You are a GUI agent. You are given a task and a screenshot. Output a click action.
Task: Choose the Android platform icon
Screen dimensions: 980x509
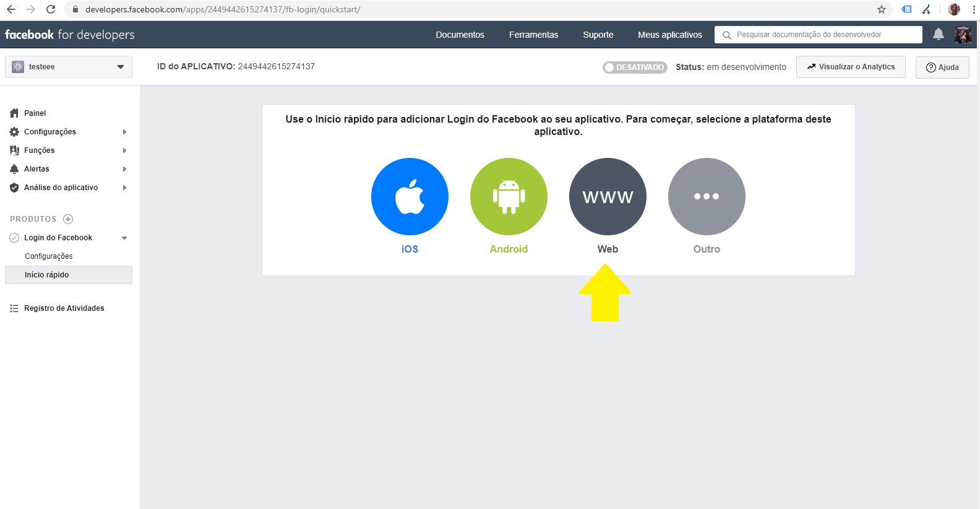[509, 196]
